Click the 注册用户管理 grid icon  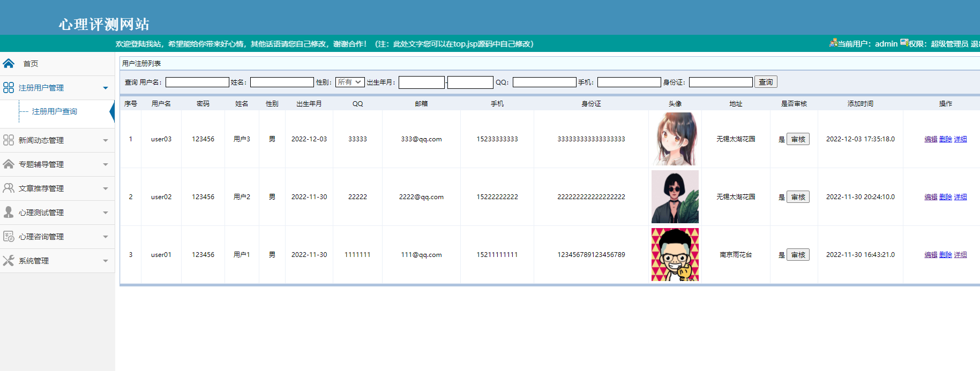pyautogui.click(x=9, y=88)
